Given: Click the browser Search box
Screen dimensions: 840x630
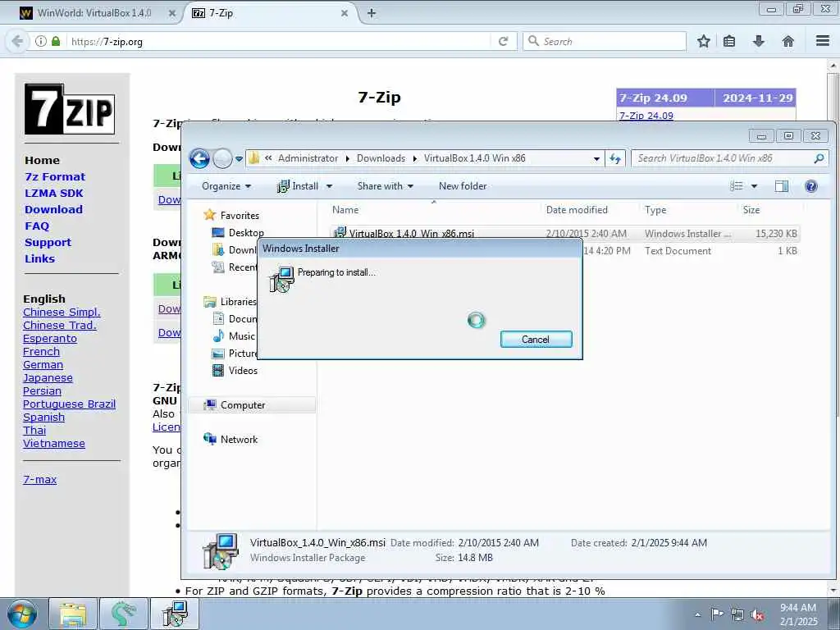Looking at the screenshot, I should point(605,41).
